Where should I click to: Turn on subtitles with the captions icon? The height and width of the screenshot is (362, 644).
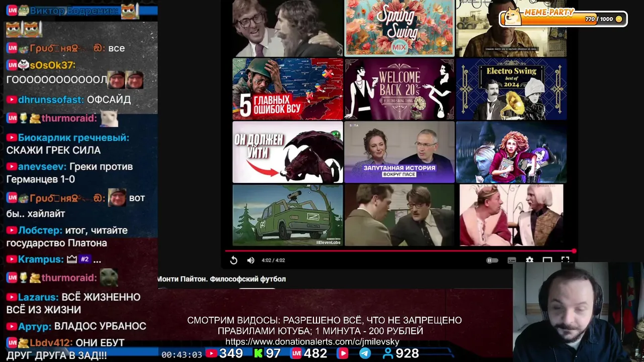click(x=512, y=260)
